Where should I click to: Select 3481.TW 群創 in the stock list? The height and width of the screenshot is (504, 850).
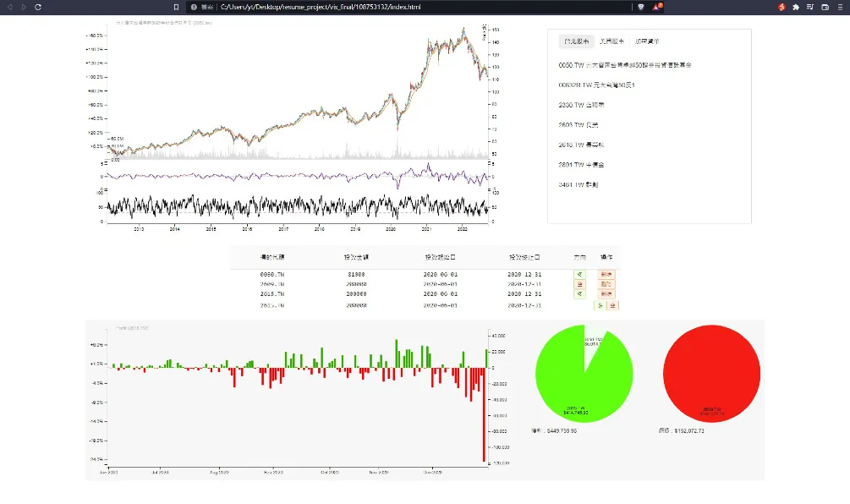[579, 184]
